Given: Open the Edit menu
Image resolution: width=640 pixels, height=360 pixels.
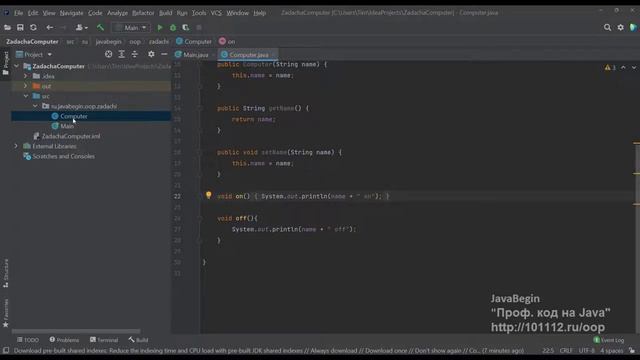Looking at the screenshot, I should 33,13.
